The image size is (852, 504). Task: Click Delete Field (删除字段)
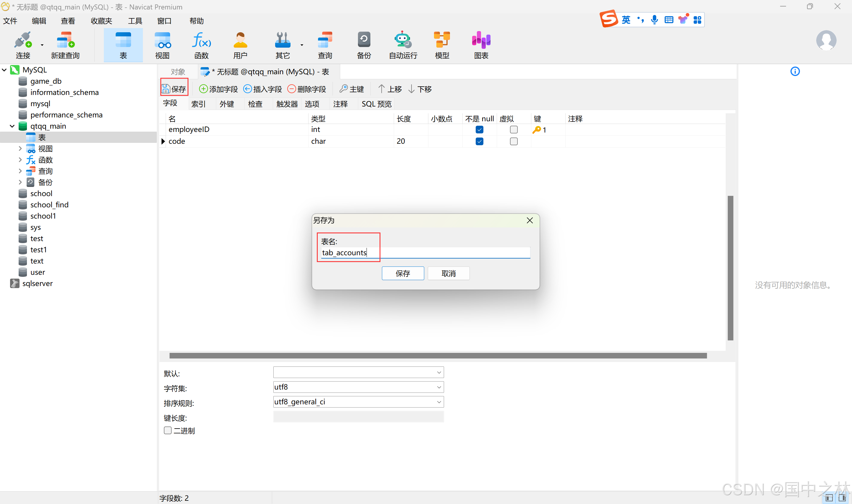click(x=307, y=89)
